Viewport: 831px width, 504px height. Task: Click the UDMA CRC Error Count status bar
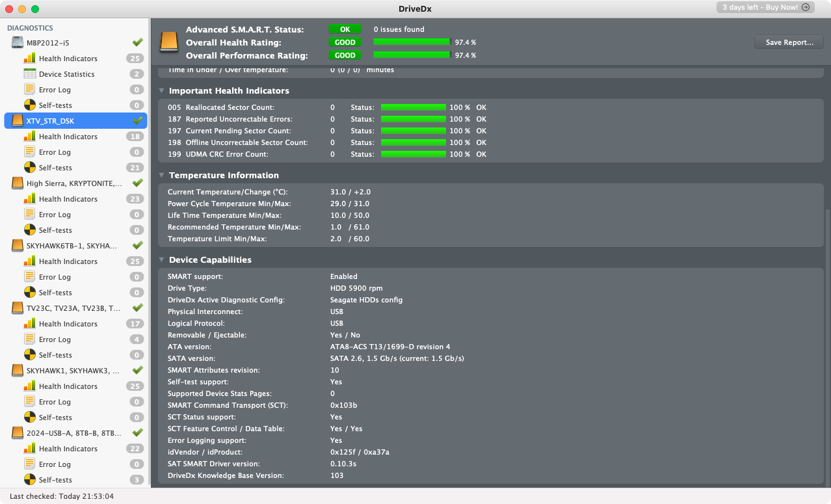414,154
